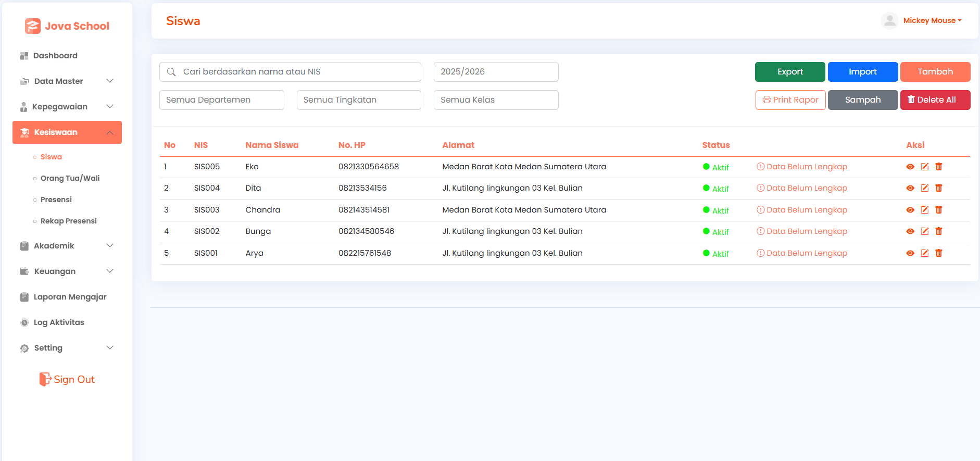Expand the Data Master menu
Viewport: 980px width, 461px height.
pos(67,81)
